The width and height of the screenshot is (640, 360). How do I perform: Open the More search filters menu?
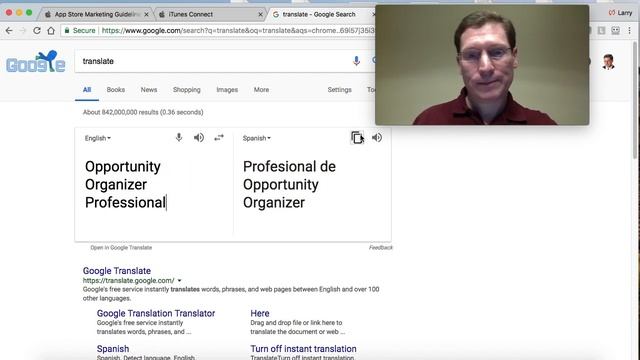click(x=261, y=90)
